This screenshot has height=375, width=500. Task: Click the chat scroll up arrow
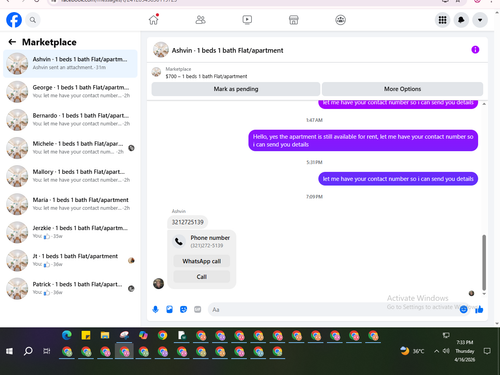(484, 104)
